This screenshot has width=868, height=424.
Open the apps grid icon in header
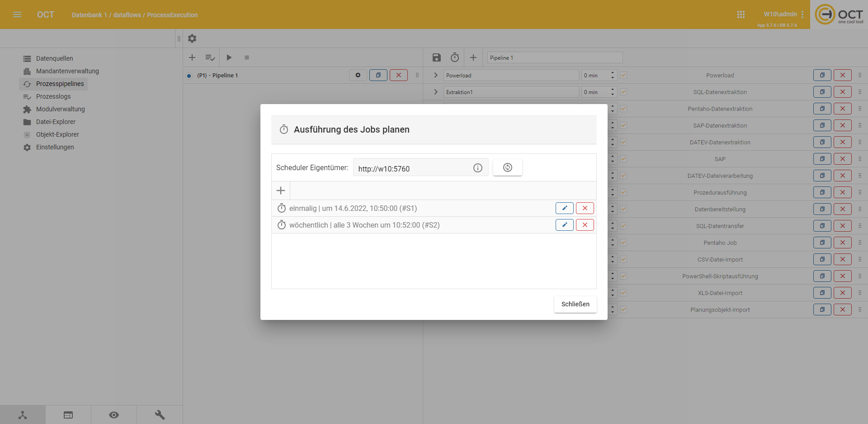(741, 14)
